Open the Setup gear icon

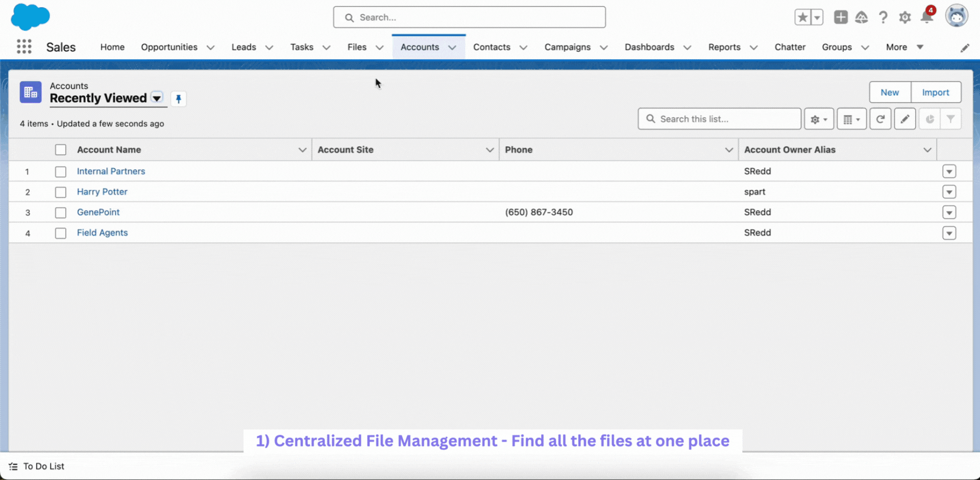tap(905, 17)
